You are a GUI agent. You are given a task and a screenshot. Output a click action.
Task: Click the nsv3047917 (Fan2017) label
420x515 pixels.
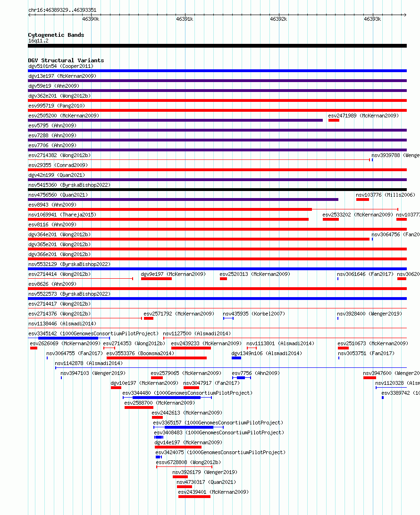pos(211,383)
